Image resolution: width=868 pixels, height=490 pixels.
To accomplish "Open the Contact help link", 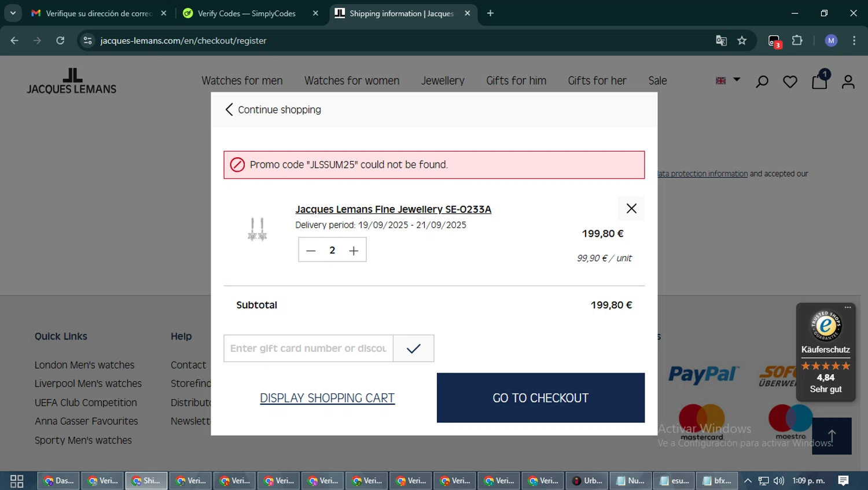I will [188, 365].
